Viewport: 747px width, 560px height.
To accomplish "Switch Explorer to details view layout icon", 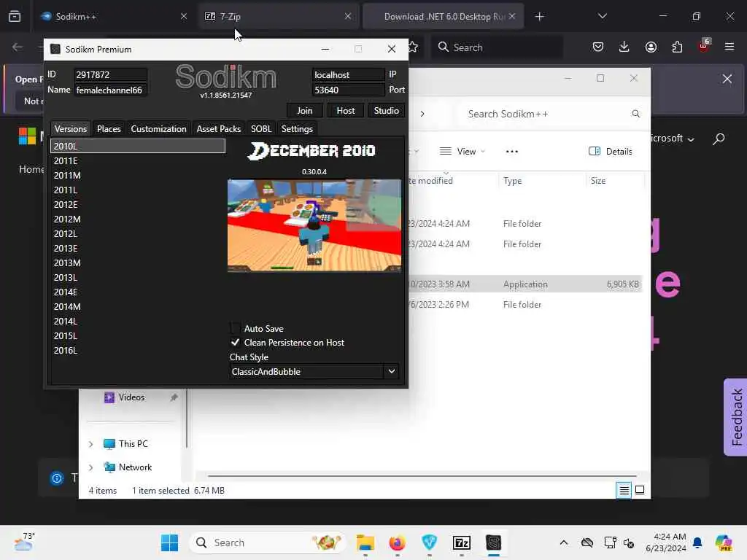I will [x=624, y=490].
